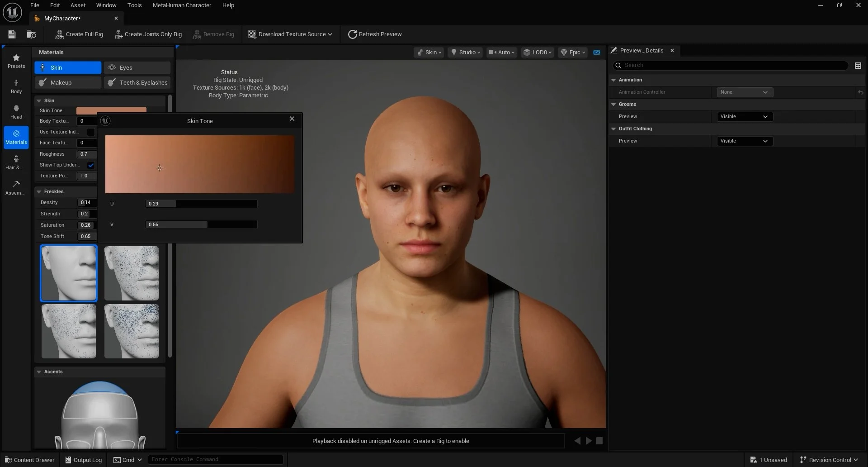Click the Skin Tone U slider

(x=201, y=204)
